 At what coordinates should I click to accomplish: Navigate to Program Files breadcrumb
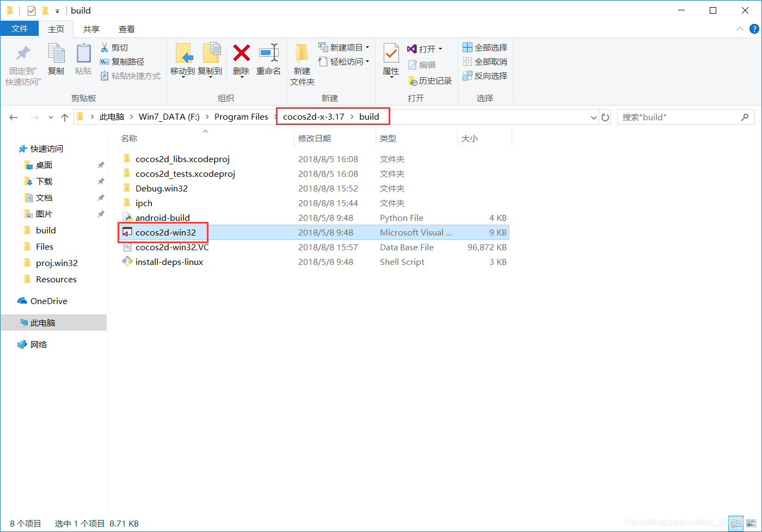pos(241,117)
